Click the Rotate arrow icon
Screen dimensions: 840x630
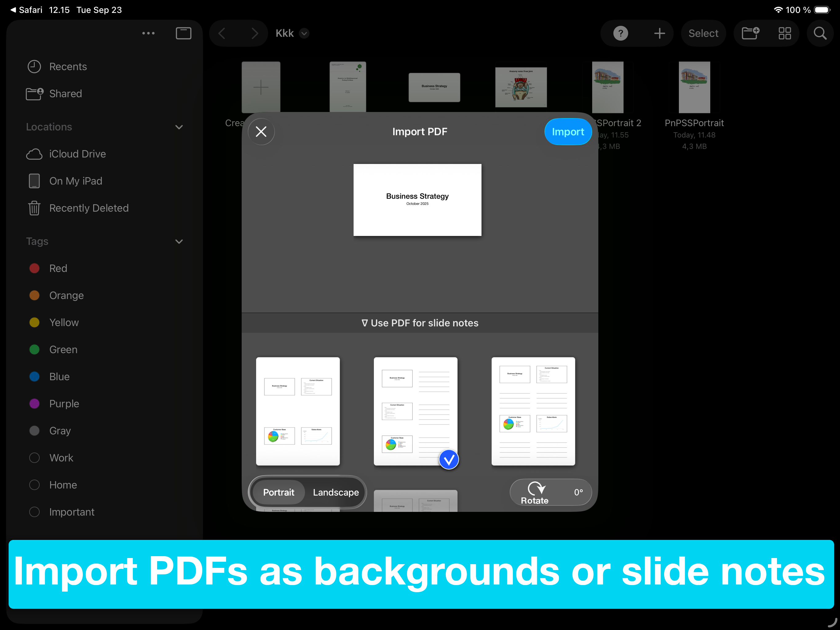[536, 488]
